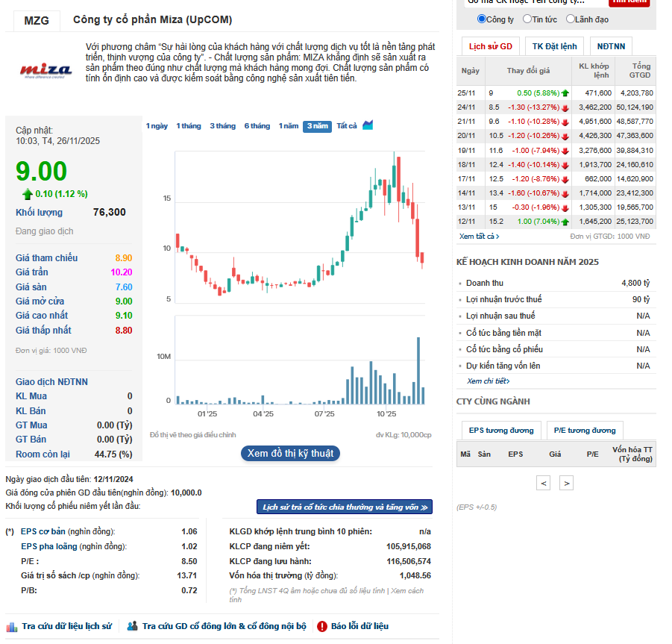Click the Tổng GTGD column header
The width and height of the screenshot is (672, 644).
point(635,71)
